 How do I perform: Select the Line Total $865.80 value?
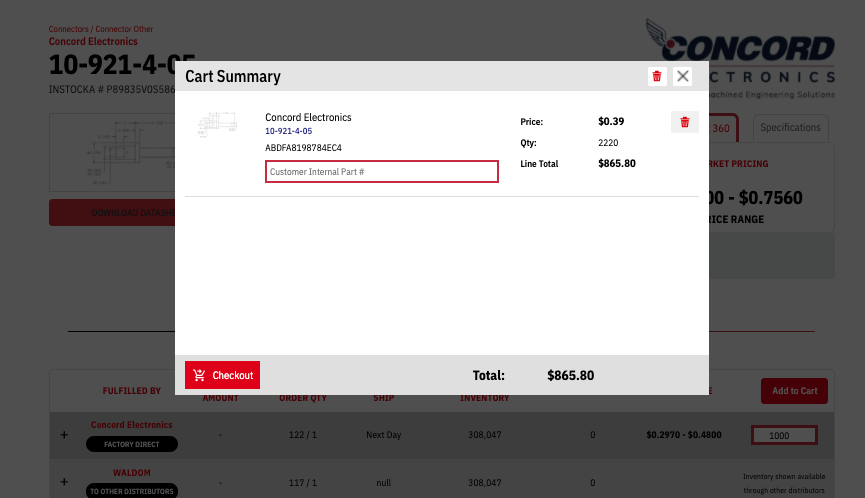point(617,163)
